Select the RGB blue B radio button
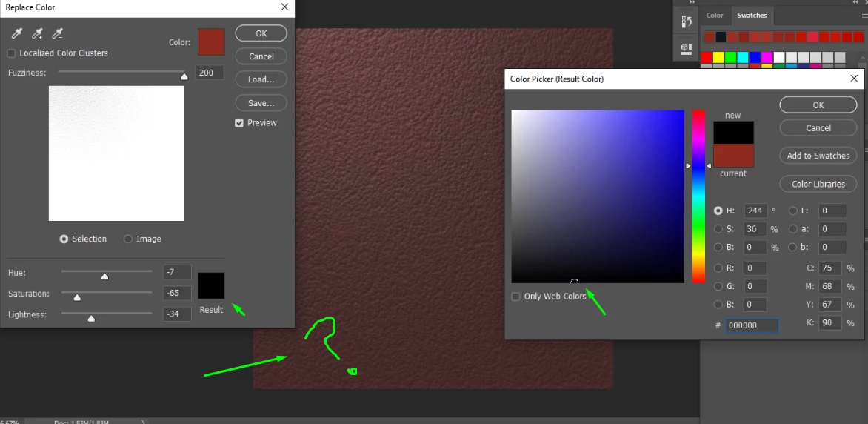868x424 pixels. pyautogui.click(x=718, y=304)
